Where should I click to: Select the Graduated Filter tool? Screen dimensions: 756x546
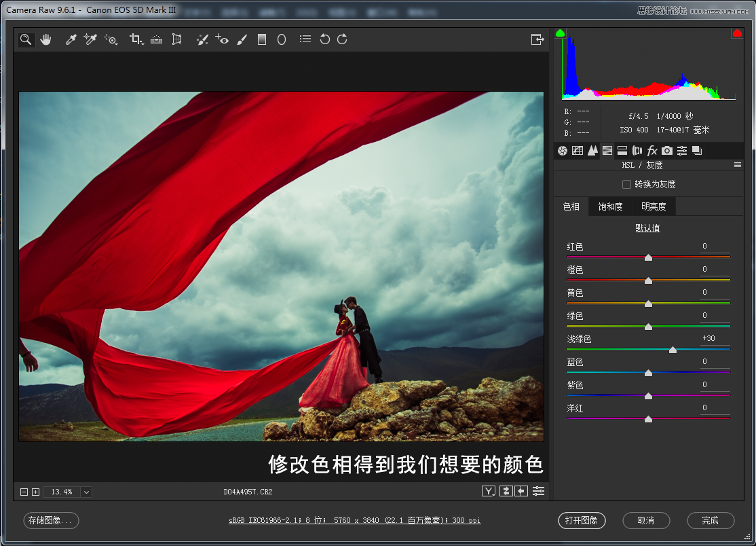(x=262, y=39)
